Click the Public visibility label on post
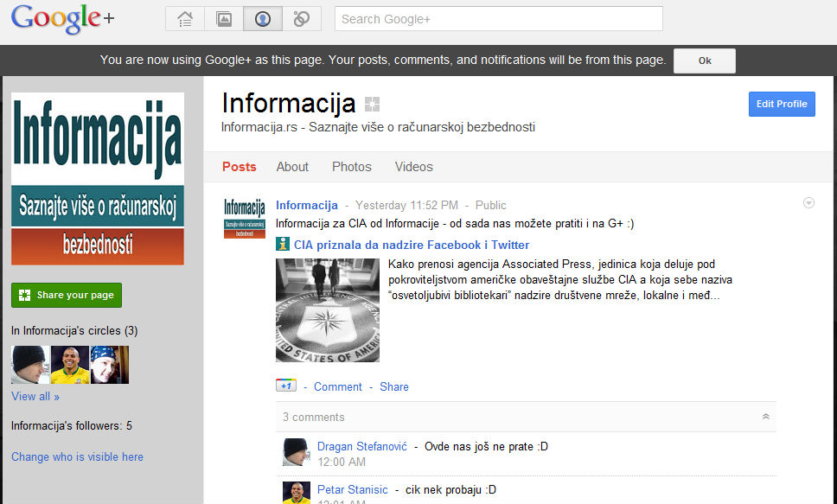 coord(490,205)
